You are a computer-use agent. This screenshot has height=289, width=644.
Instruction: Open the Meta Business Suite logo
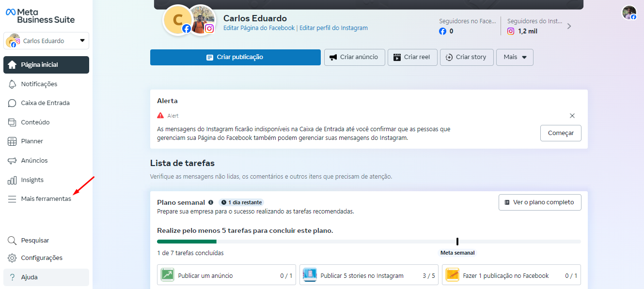tap(40, 16)
